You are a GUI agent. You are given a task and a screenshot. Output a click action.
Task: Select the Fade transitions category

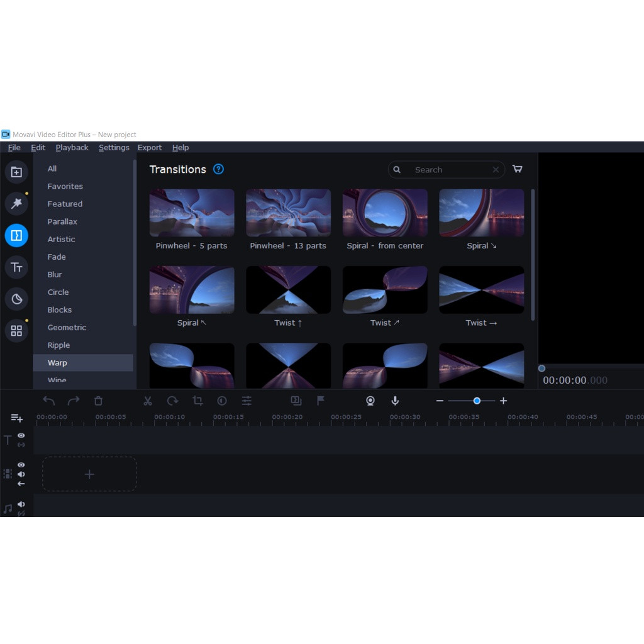click(57, 257)
